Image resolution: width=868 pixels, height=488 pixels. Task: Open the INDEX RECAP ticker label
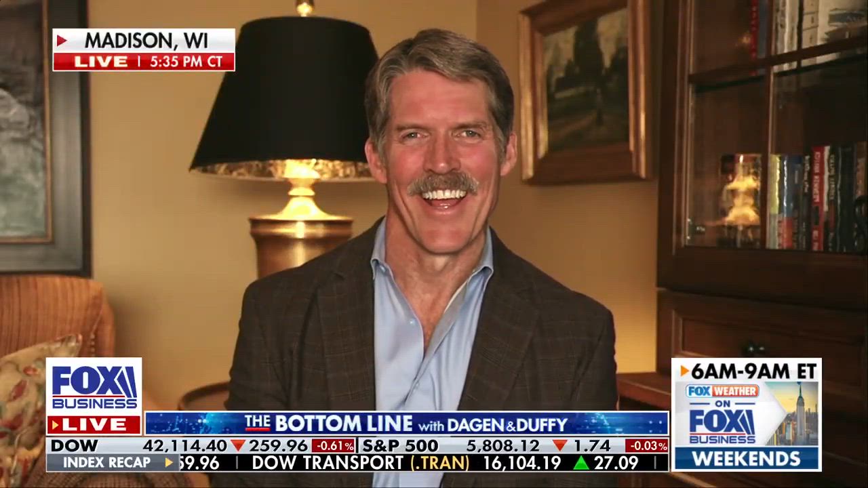tap(107, 463)
